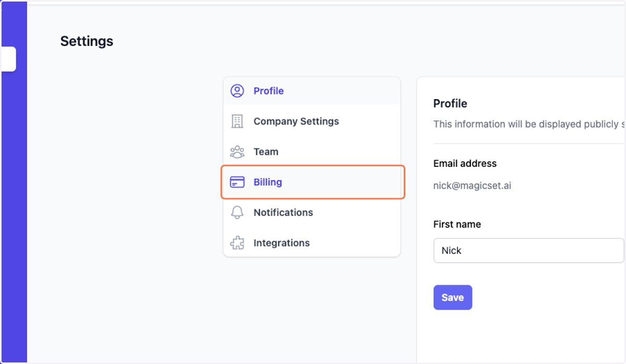This screenshot has width=626, height=364.
Task: Click the Profile section heading
Action: [450, 103]
